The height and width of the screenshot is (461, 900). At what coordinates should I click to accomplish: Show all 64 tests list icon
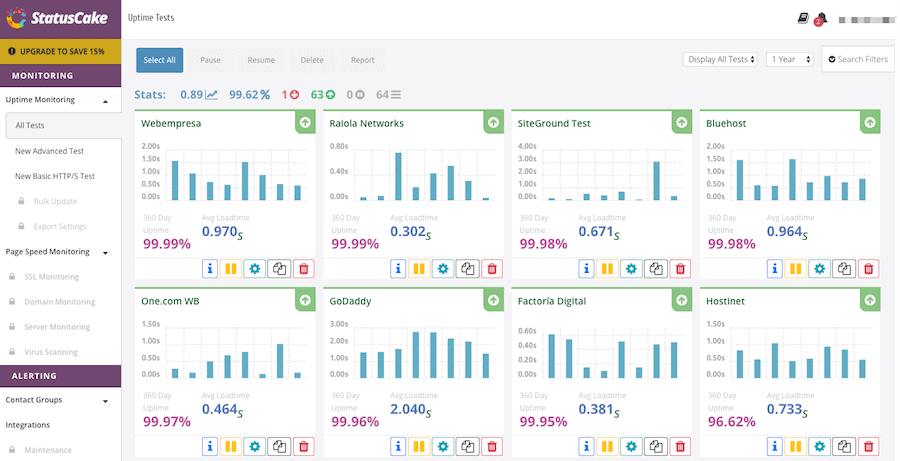tap(389, 95)
